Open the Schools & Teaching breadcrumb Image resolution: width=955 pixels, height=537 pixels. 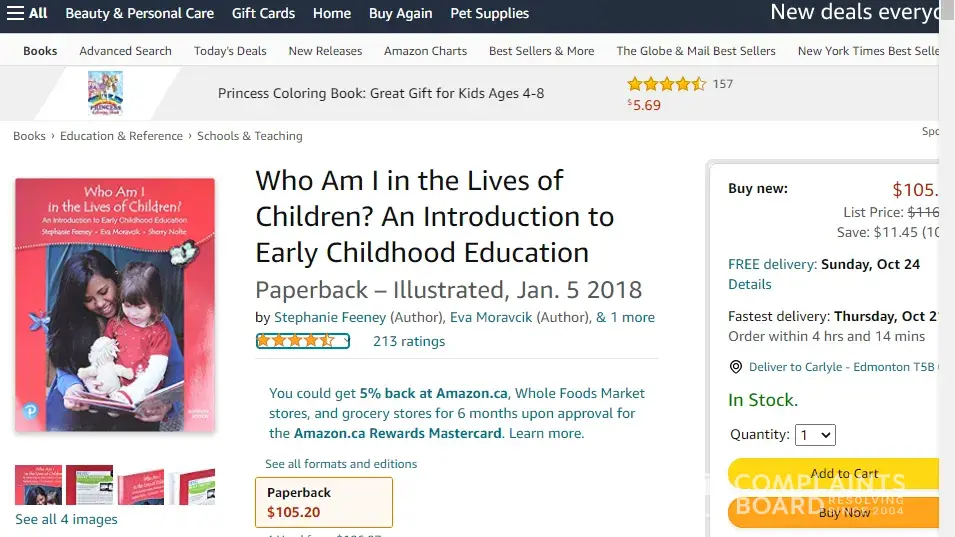(x=249, y=136)
